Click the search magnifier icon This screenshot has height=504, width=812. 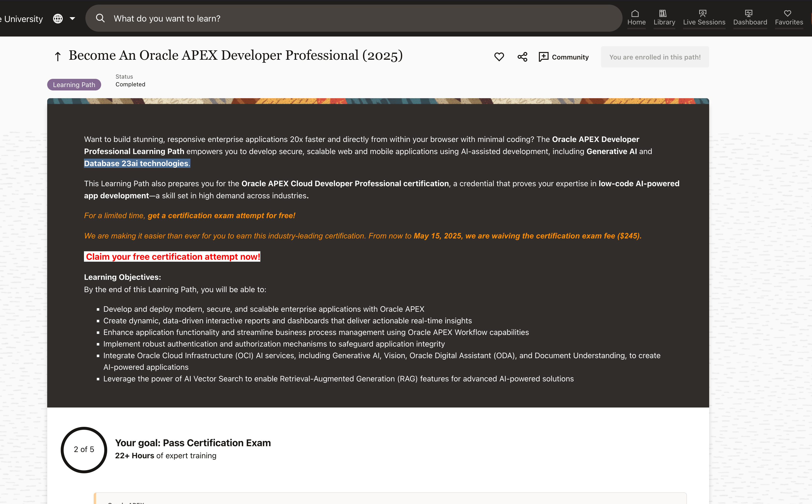(100, 18)
